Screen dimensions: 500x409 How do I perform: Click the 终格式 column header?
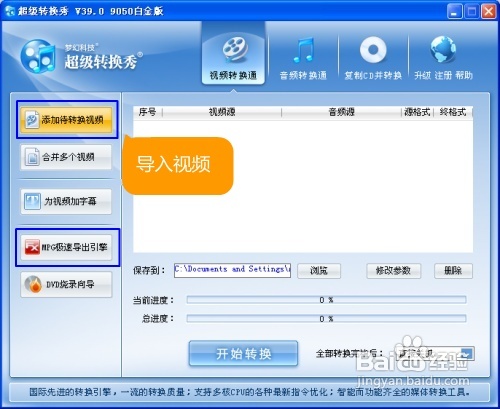(x=453, y=112)
